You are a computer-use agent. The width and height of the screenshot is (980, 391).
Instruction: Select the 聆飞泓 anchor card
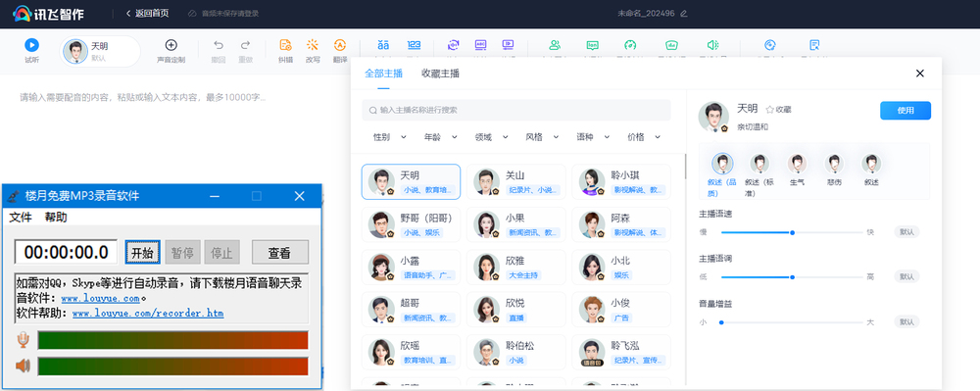621,352
